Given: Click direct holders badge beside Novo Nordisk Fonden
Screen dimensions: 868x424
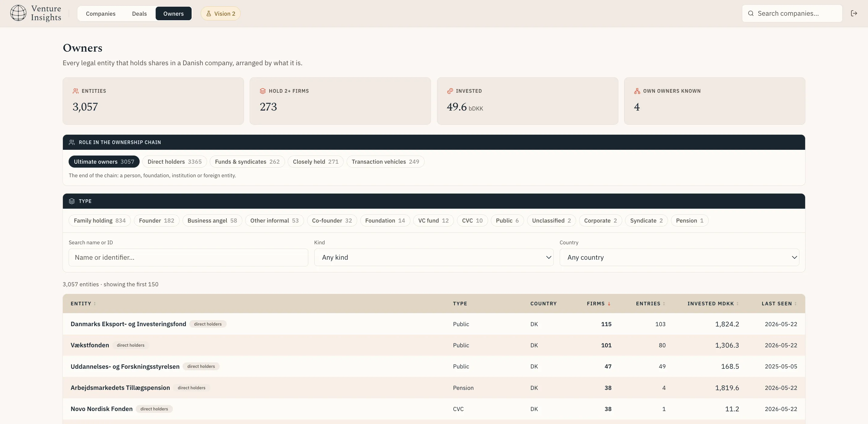Looking at the screenshot, I should 154,409.
